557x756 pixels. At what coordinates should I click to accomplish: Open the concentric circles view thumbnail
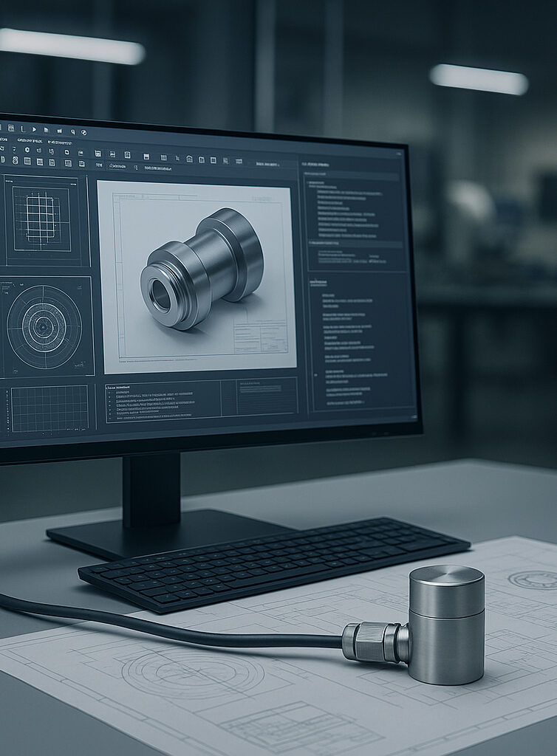(44, 327)
